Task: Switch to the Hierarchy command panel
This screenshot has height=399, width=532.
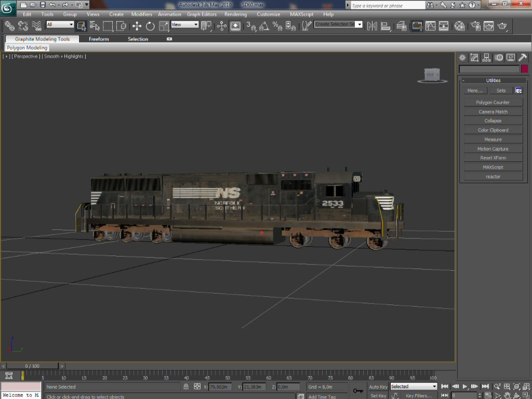Action: point(486,58)
